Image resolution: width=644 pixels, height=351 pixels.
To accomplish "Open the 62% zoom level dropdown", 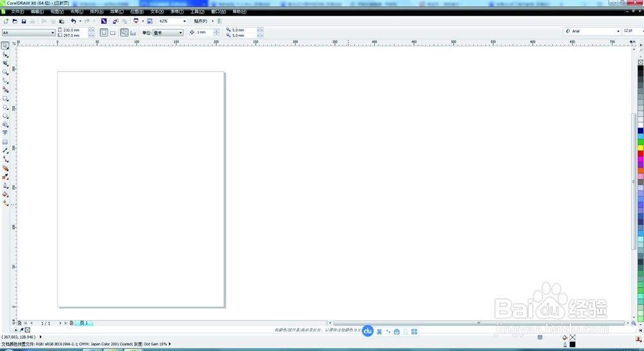I will (x=184, y=21).
